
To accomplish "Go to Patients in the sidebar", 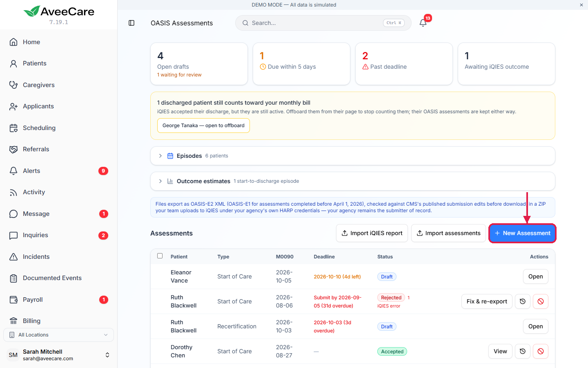I will [x=59, y=63].
